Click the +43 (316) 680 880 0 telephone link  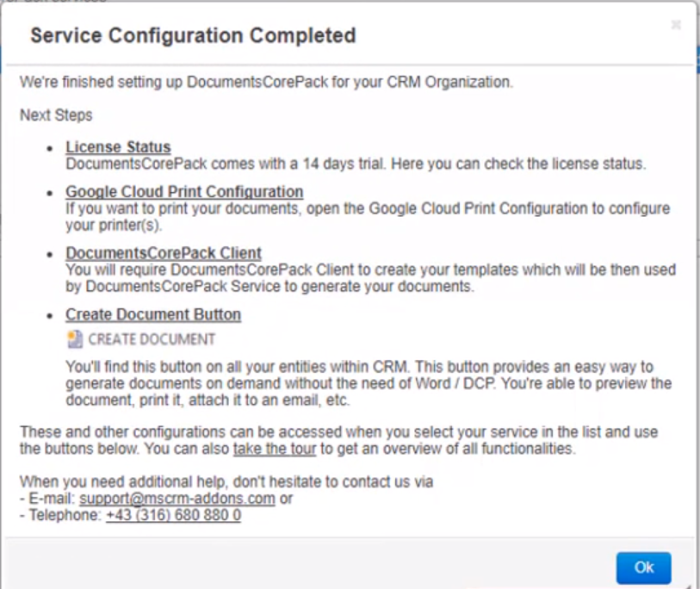tap(174, 515)
